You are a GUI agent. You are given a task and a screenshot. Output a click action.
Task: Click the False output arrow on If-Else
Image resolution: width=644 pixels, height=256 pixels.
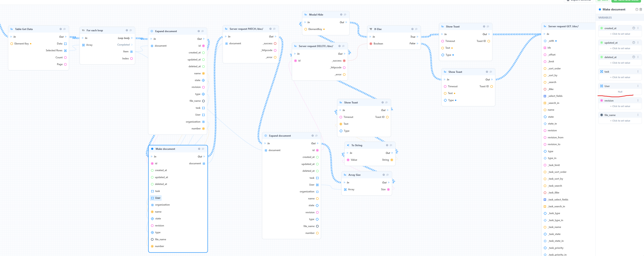[417, 43]
